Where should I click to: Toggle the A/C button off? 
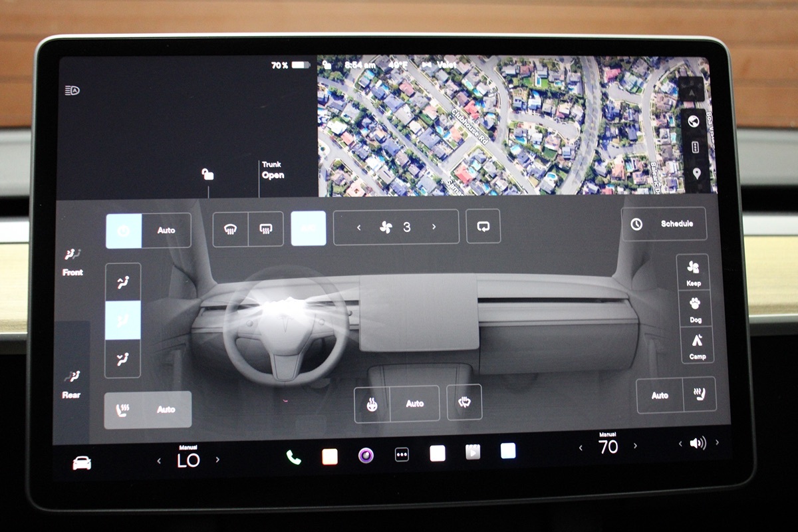(x=309, y=228)
